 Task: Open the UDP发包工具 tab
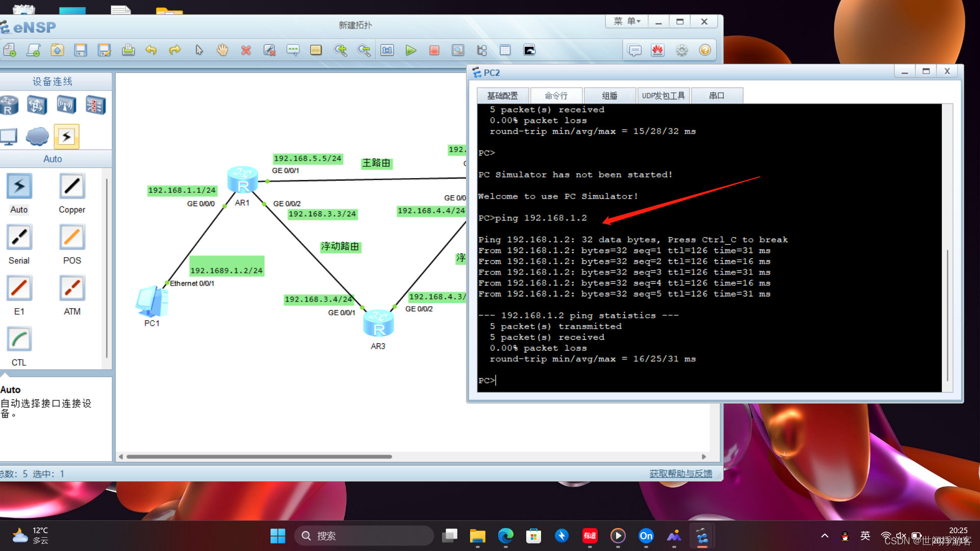tap(663, 96)
